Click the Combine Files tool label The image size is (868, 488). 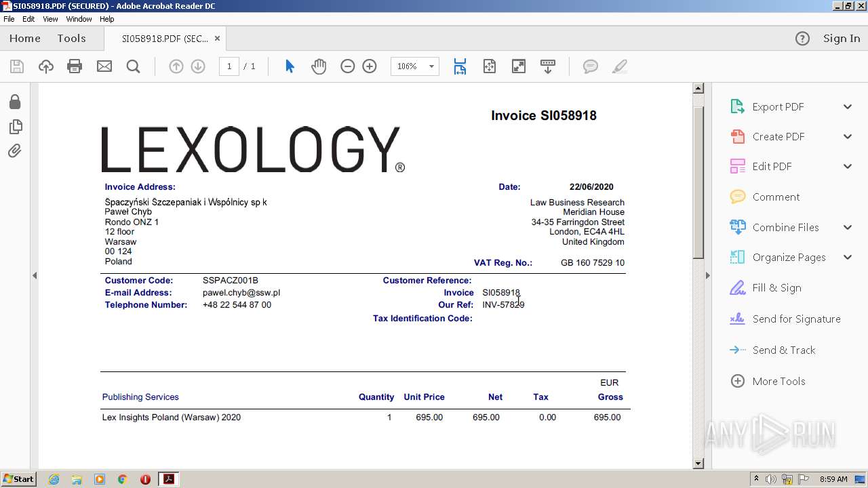pos(785,228)
